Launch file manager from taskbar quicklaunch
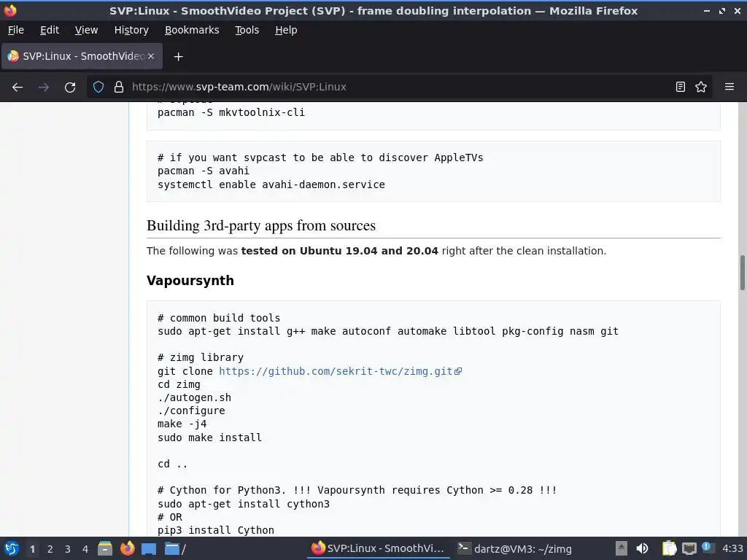This screenshot has width=747, height=560. [x=105, y=548]
